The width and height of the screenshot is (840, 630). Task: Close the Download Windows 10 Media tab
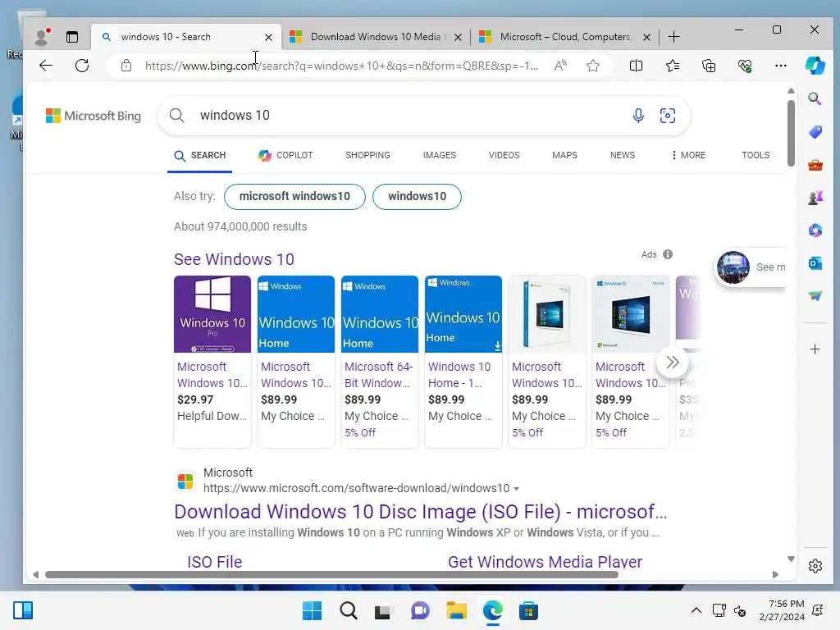(458, 37)
